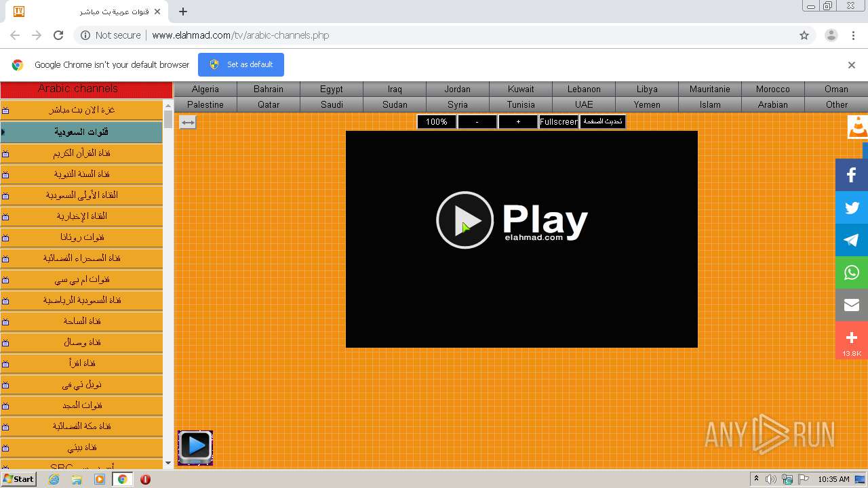Open قناة القرآن الكريم channel
Viewport: 868px width, 488px height.
81,153
